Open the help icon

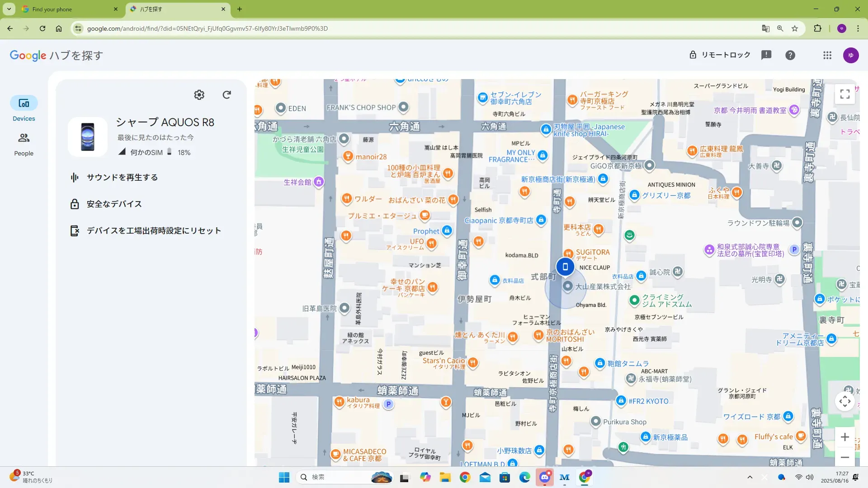[790, 55]
